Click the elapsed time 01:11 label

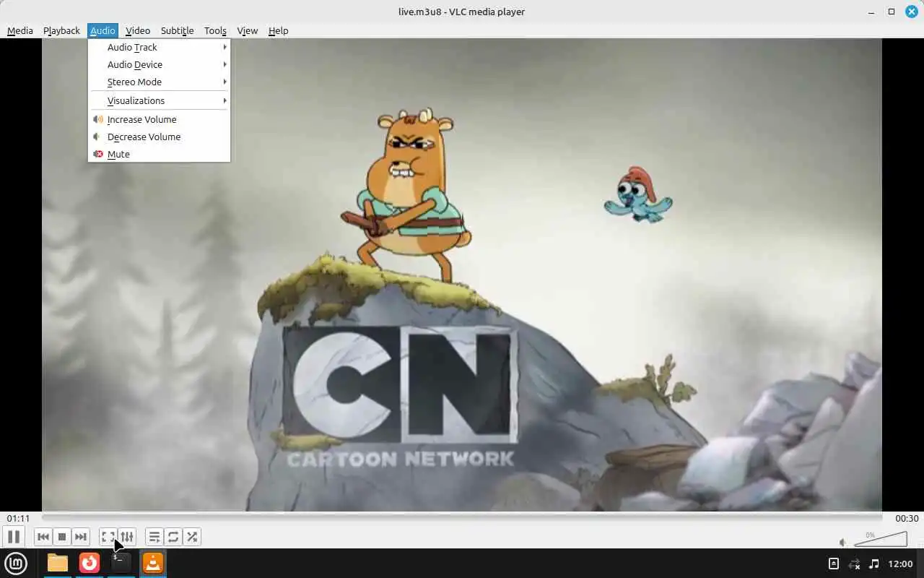point(19,518)
